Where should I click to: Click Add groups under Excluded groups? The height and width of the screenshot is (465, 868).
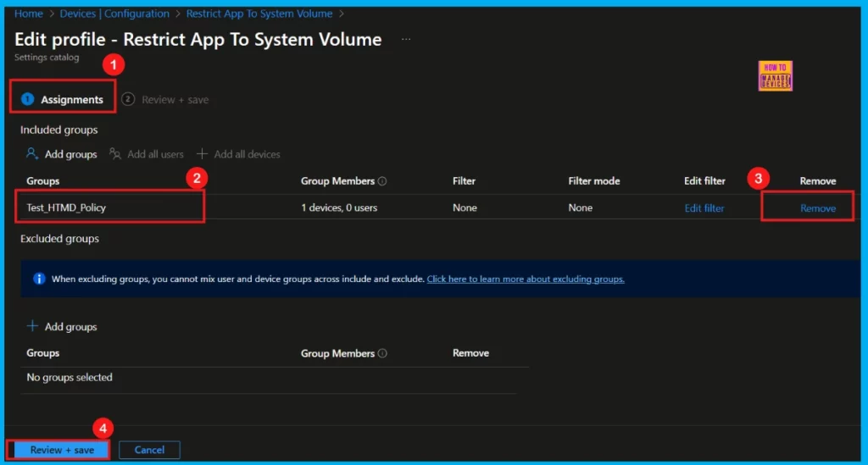tap(70, 327)
